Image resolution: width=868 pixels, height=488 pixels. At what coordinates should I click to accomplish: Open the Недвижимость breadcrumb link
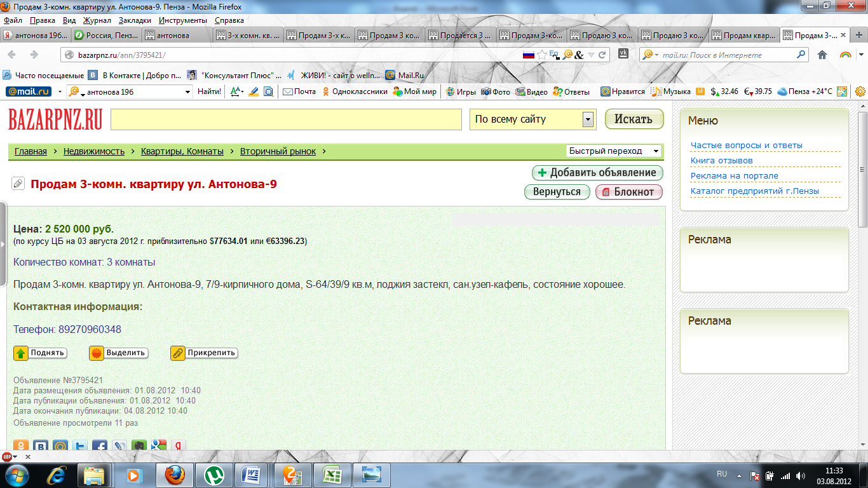point(94,151)
